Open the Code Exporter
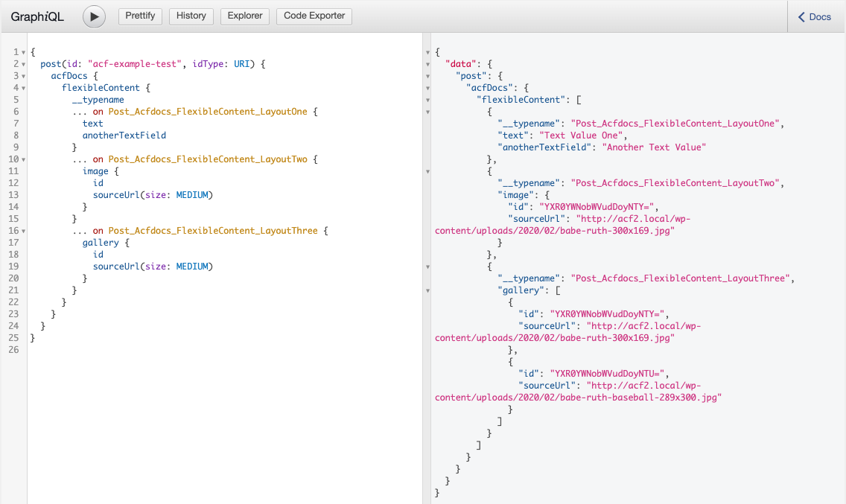 (314, 16)
